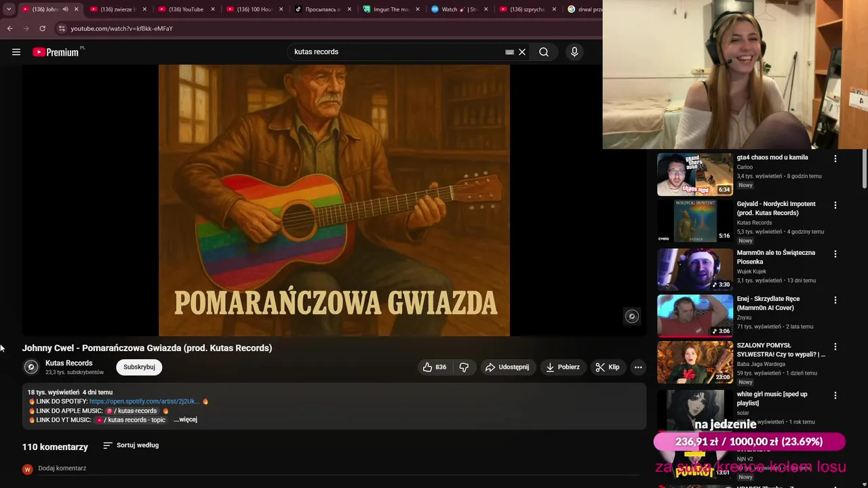Open options menu for 'gta4 chaos mod u kamila'
This screenshot has height=488, width=868.
[835, 159]
